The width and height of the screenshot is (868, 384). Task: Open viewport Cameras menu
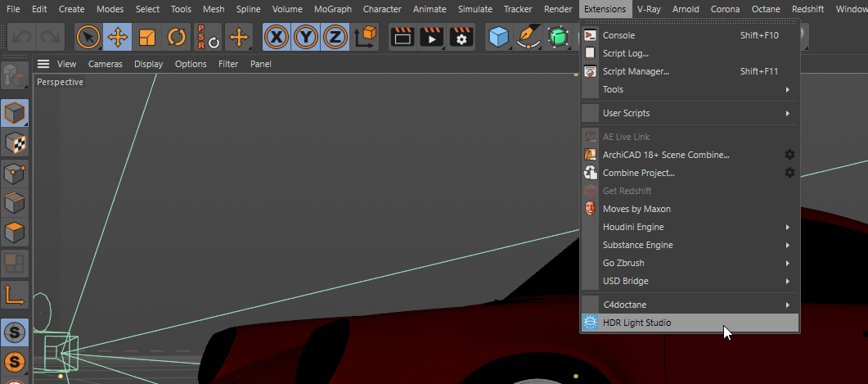click(x=106, y=64)
